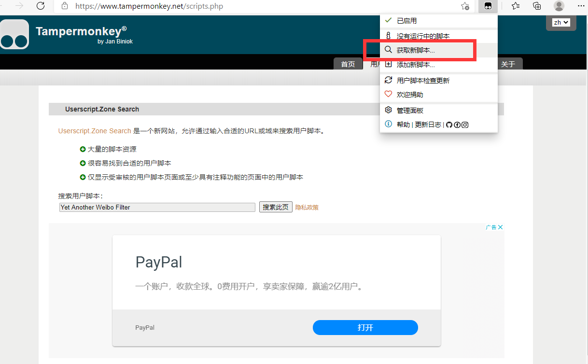588x364 pixels.
Task: Choose 添加新脚本... from the popup
Action: 438,65
